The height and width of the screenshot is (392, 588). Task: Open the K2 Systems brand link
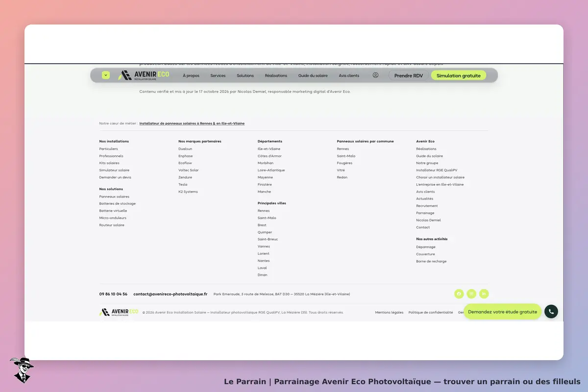(188, 192)
